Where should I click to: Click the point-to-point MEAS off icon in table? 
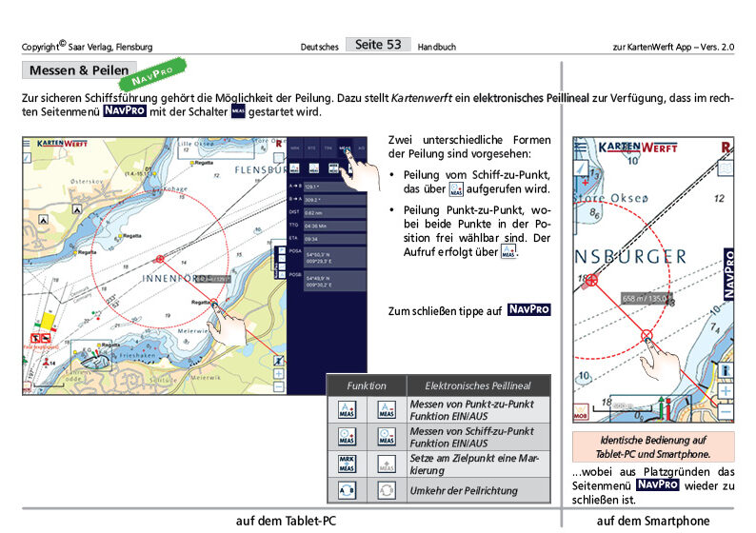387,409
